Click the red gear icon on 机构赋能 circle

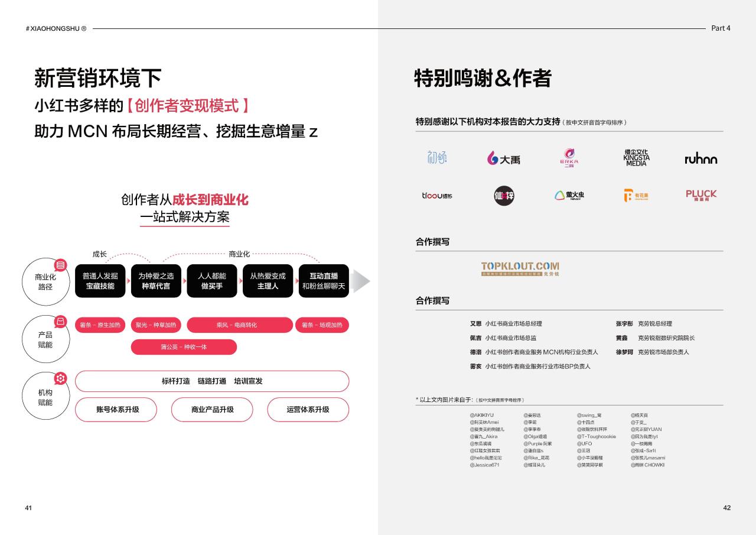point(60,378)
